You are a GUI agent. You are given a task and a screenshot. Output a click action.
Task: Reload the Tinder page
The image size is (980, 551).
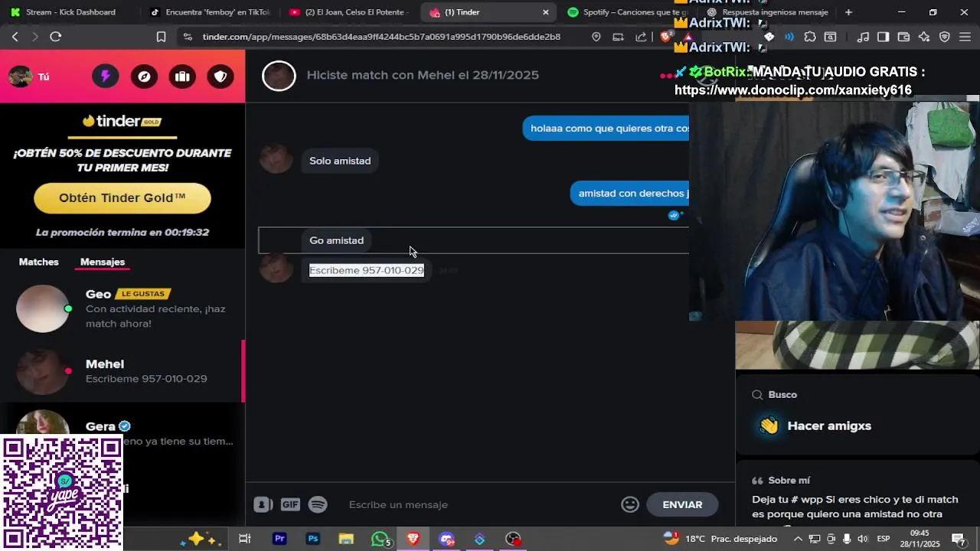point(55,37)
